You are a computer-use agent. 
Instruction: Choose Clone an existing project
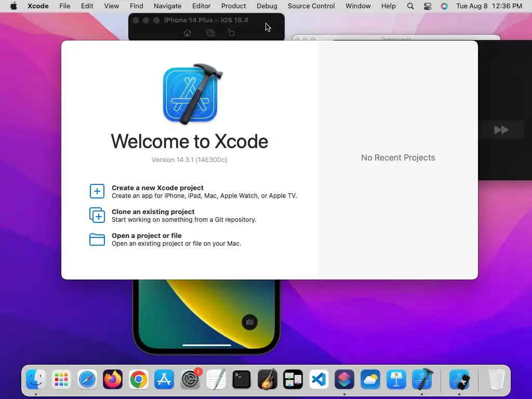point(172,216)
